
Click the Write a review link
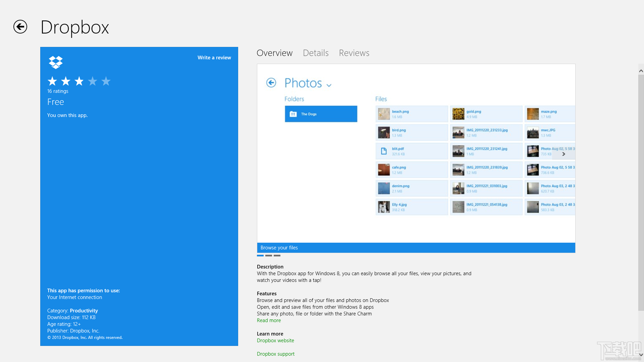[x=214, y=57]
